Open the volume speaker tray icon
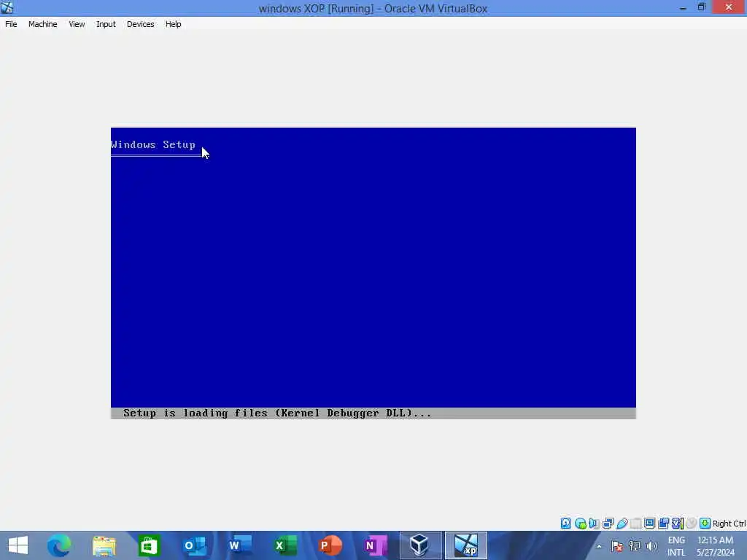This screenshot has width=747, height=560. 651,546
